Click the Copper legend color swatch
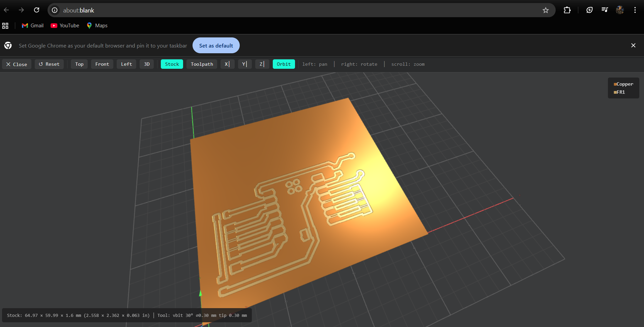644x327 pixels. coord(615,84)
